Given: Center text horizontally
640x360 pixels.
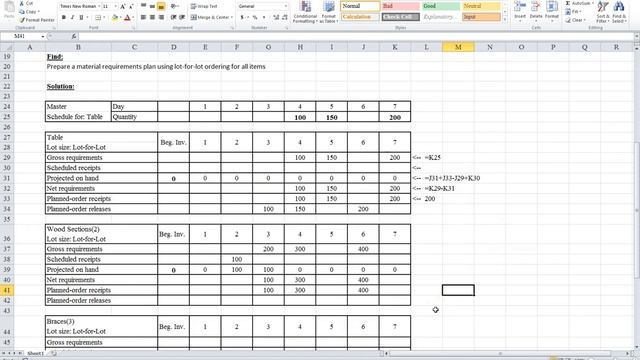Looking at the screenshot, I should (152, 17).
